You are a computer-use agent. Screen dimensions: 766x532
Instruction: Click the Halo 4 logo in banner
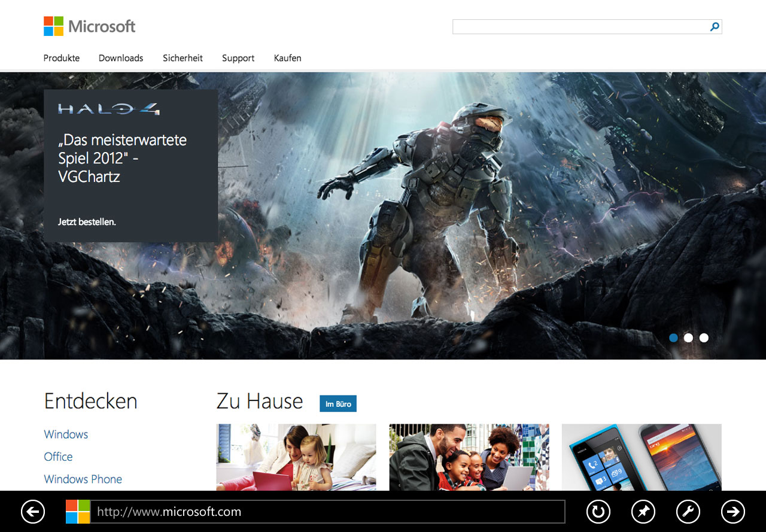click(x=109, y=109)
